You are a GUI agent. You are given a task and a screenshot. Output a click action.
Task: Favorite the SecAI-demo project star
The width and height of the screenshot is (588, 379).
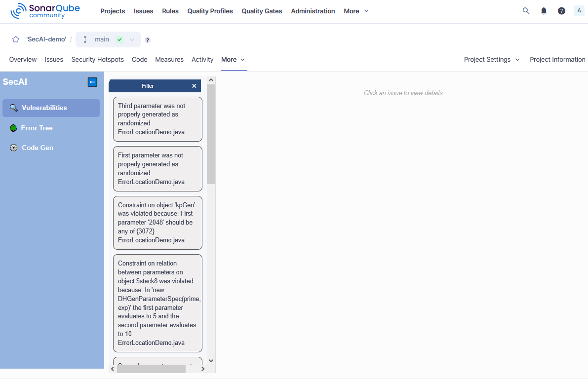(x=15, y=39)
